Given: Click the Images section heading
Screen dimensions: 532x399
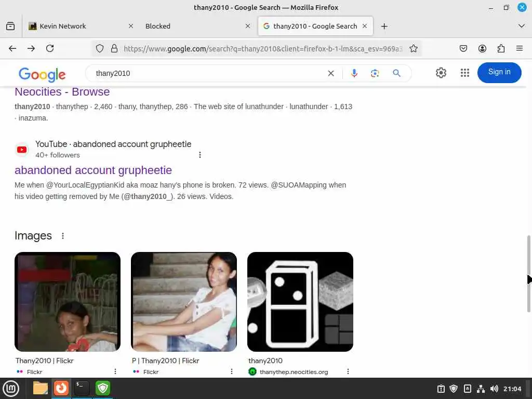Looking at the screenshot, I should point(33,236).
